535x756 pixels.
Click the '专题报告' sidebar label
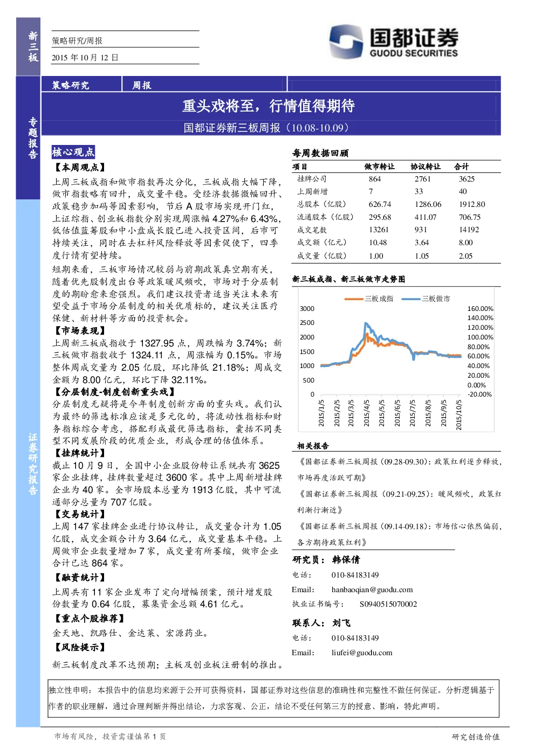tap(33, 138)
